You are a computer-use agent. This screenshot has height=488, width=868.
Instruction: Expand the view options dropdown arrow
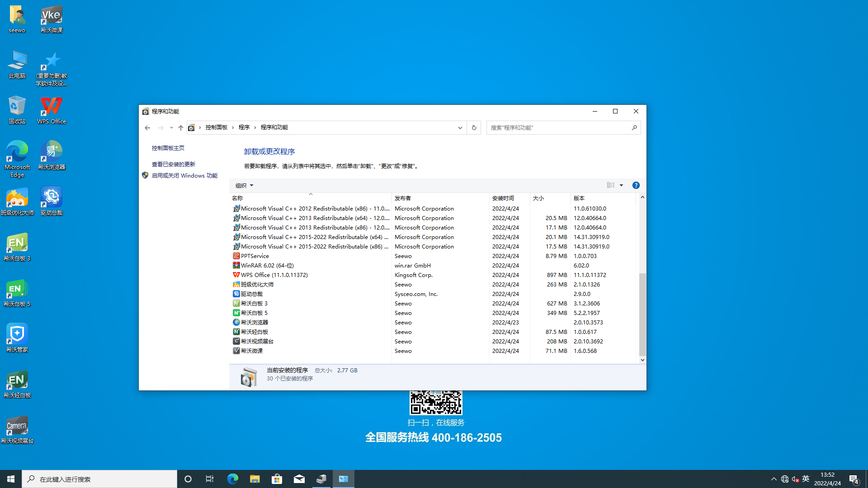pos(621,185)
